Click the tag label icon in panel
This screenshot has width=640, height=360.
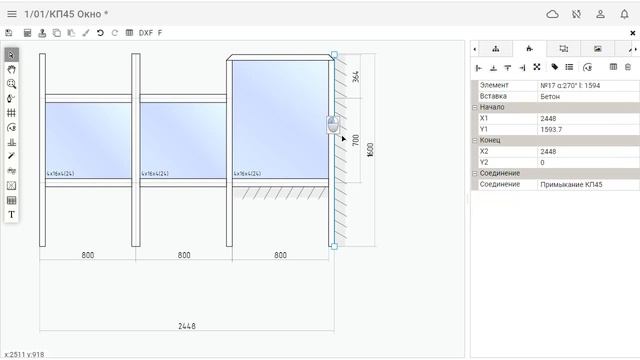point(555,67)
